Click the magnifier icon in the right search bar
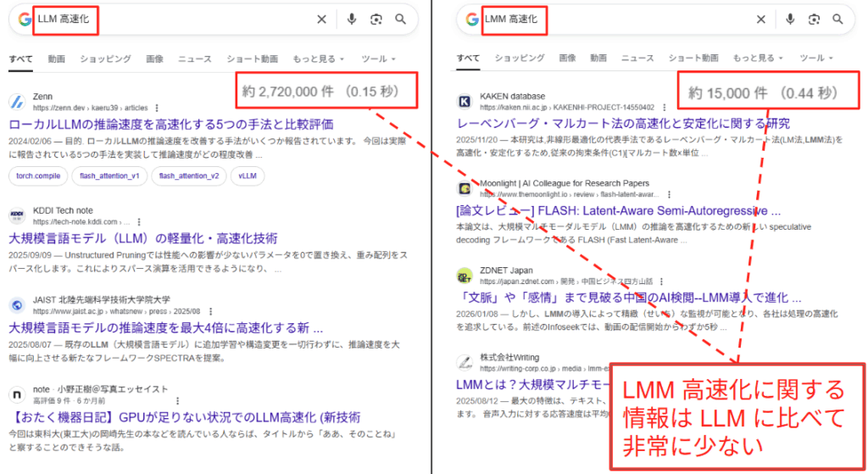This screenshot has width=868, height=474. (837, 20)
